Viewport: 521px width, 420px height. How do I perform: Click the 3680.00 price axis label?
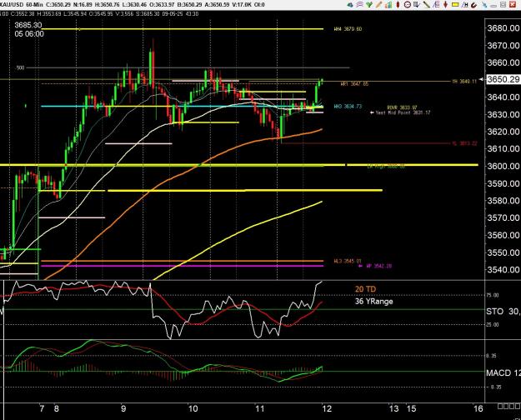point(503,28)
